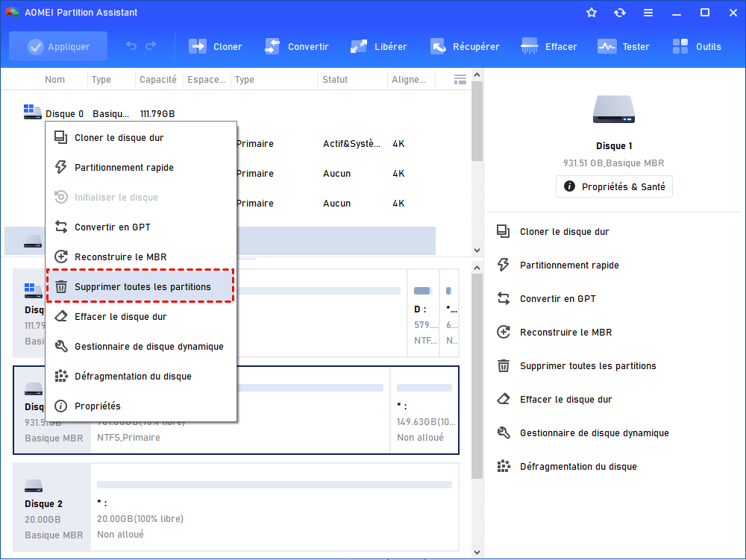Select the Disque 2 20.00GB unallocated partition

[275, 507]
